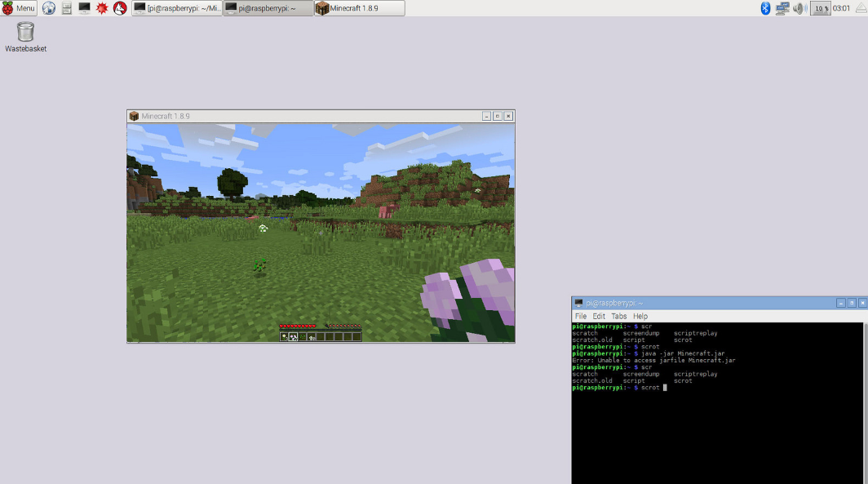Select the white item hotbar slot

[x=312, y=337]
